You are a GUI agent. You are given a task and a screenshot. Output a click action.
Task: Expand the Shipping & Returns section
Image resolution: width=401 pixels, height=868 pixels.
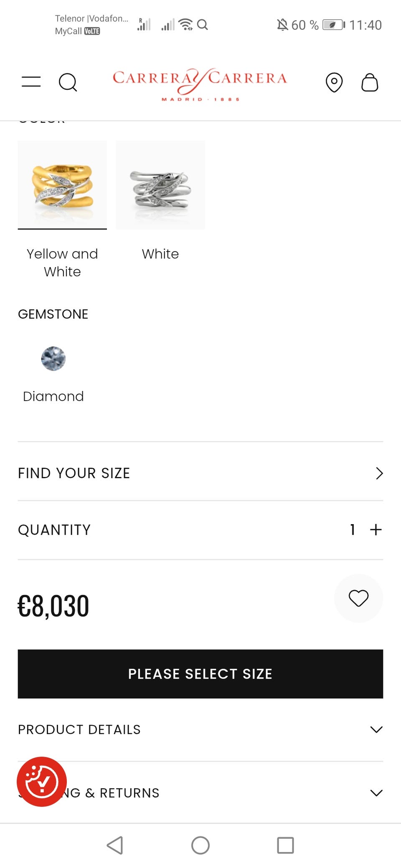376,793
